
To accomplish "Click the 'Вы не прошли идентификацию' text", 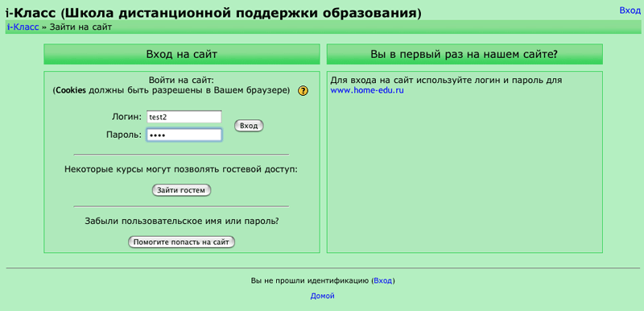I will (x=311, y=281).
